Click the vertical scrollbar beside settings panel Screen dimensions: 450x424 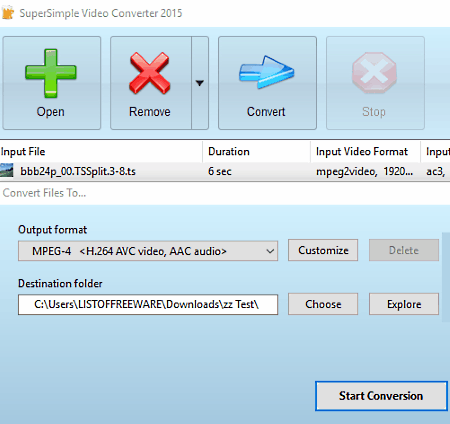pyautogui.click(x=446, y=277)
